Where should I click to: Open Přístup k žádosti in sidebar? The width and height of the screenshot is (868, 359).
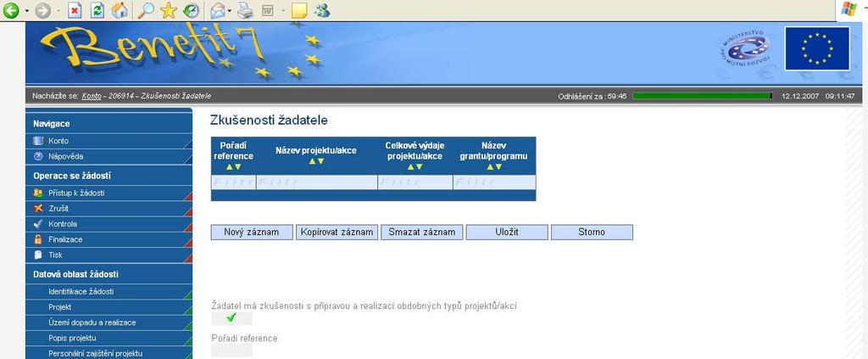(108, 194)
